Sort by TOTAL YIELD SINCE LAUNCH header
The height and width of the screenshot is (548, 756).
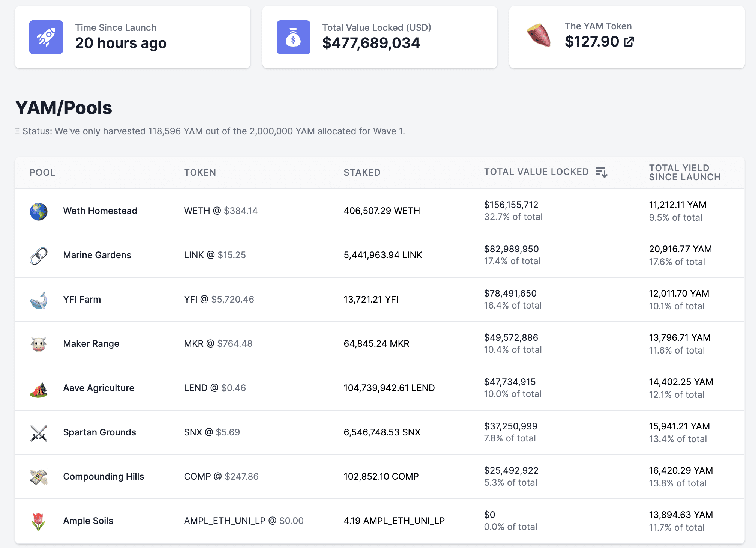coord(685,173)
